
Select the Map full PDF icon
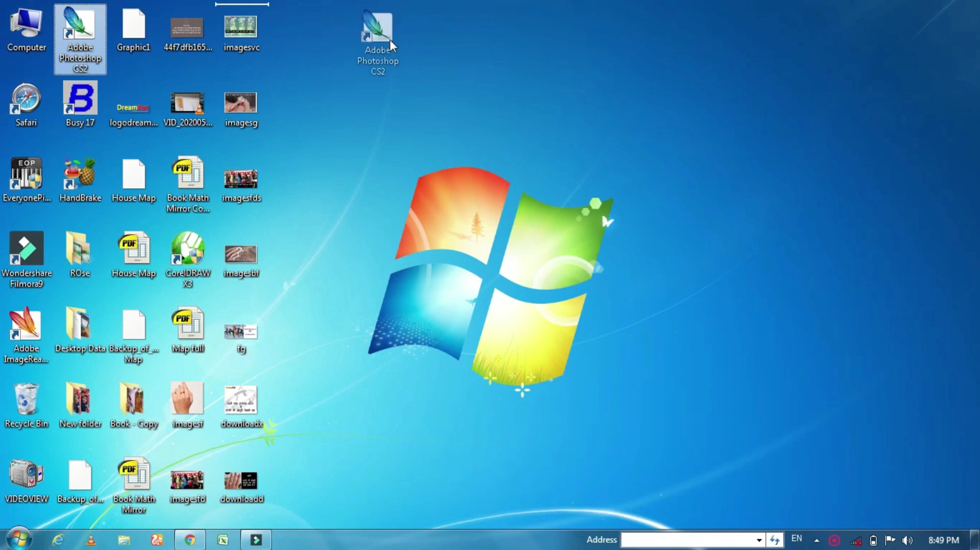188,331
